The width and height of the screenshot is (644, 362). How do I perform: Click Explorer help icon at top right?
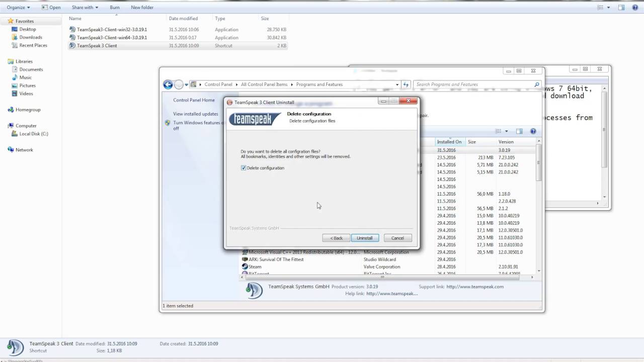pos(635,8)
